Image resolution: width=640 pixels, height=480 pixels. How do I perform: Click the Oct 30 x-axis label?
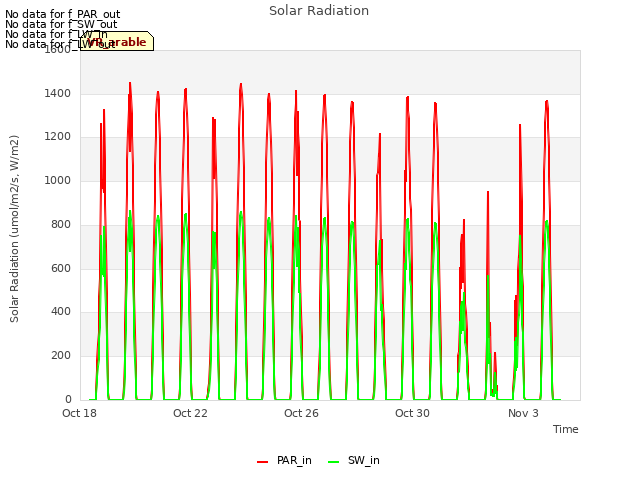coord(412,413)
